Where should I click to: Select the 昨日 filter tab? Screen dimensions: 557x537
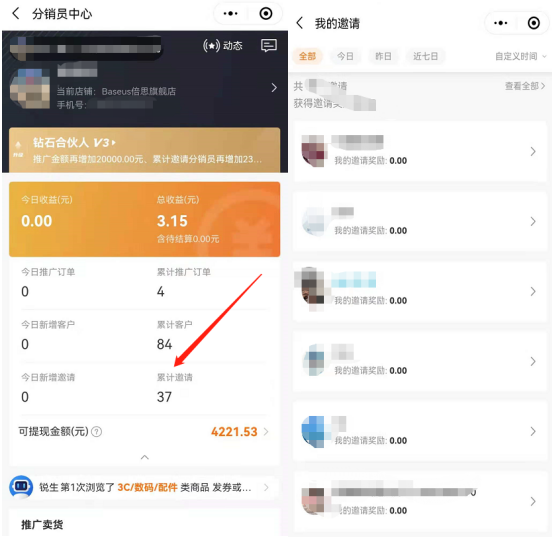click(384, 56)
